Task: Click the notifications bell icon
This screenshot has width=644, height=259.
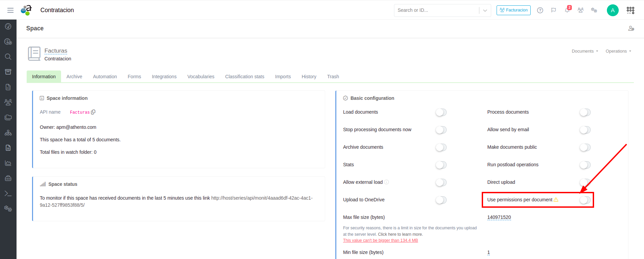Action: pos(567,10)
